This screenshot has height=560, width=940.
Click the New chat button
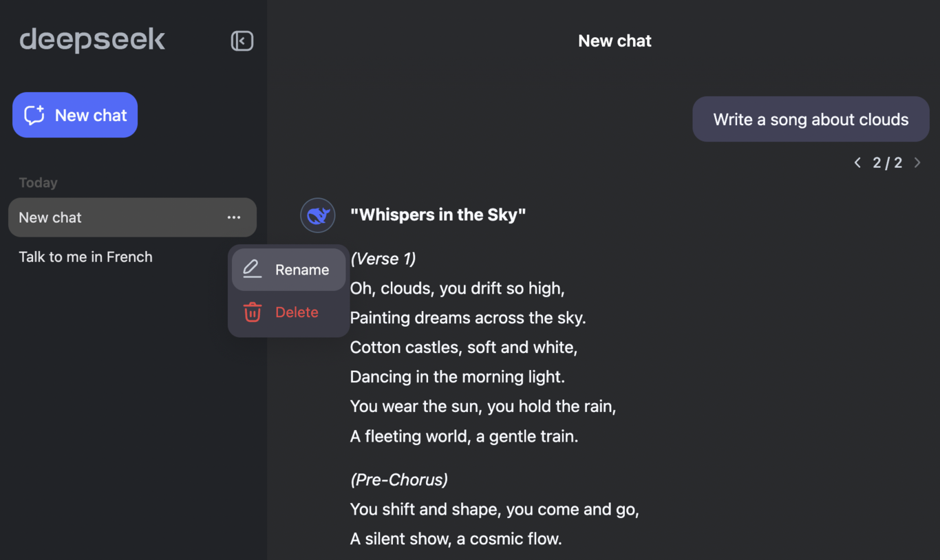click(x=74, y=114)
